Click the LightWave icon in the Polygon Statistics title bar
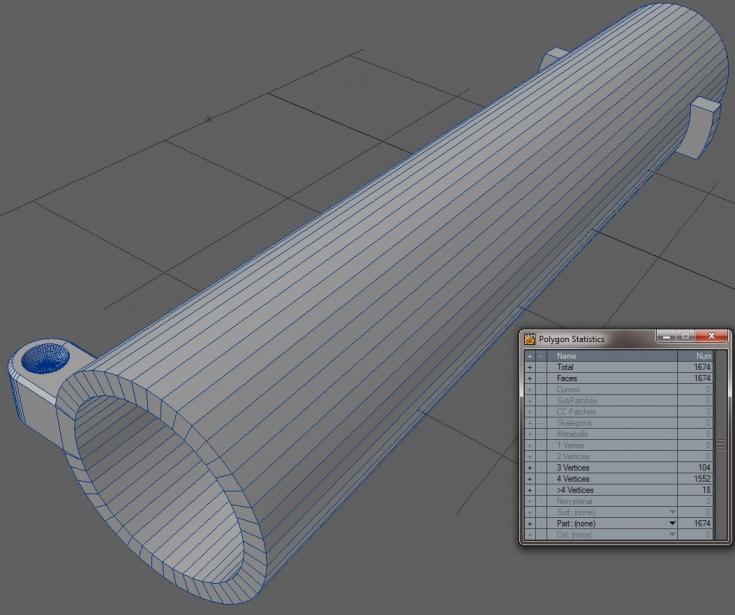Viewport: 735px width, 615px height. point(529,339)
